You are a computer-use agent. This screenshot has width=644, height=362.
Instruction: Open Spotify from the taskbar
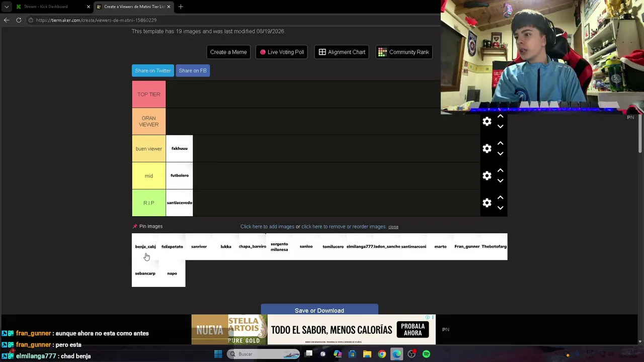click(426, 354)
